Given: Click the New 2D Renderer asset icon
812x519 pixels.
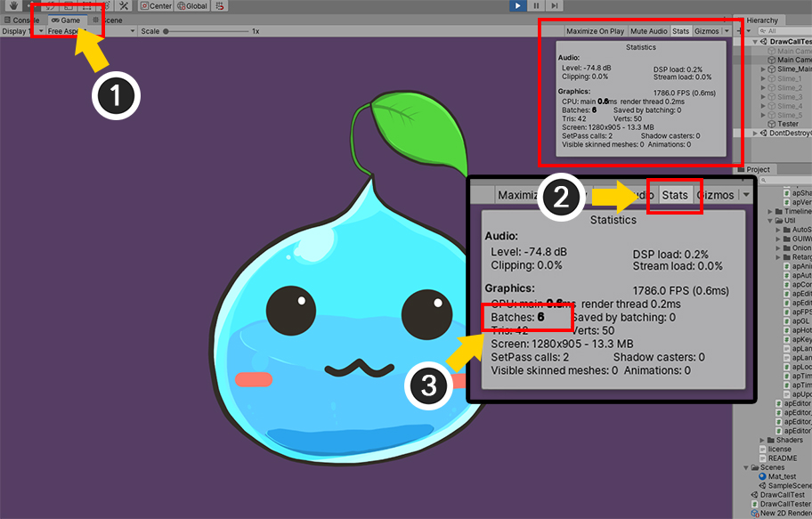Looking at the screenshot, I should [754, 514].
